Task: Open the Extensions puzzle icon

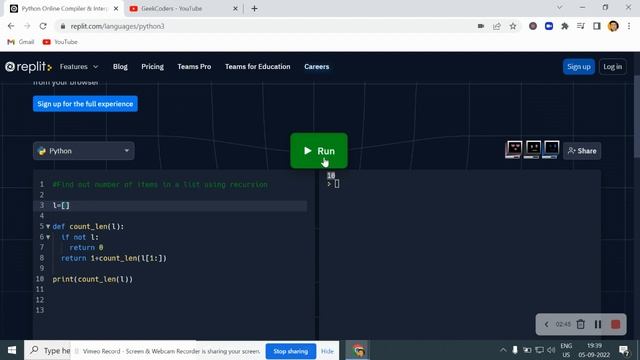Action: [x=565, y=26]
